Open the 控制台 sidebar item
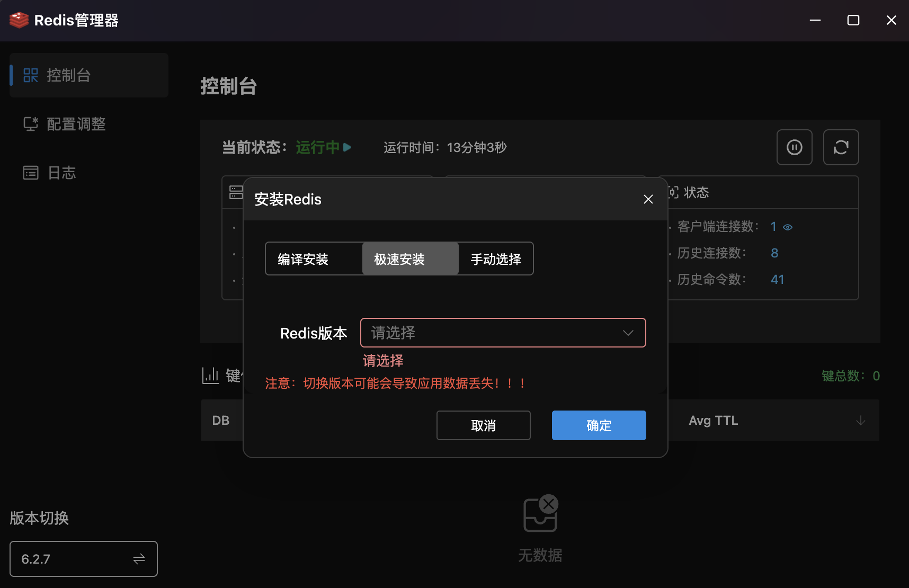This screenshot has width=909, height=588. click(x=89, y=75)
